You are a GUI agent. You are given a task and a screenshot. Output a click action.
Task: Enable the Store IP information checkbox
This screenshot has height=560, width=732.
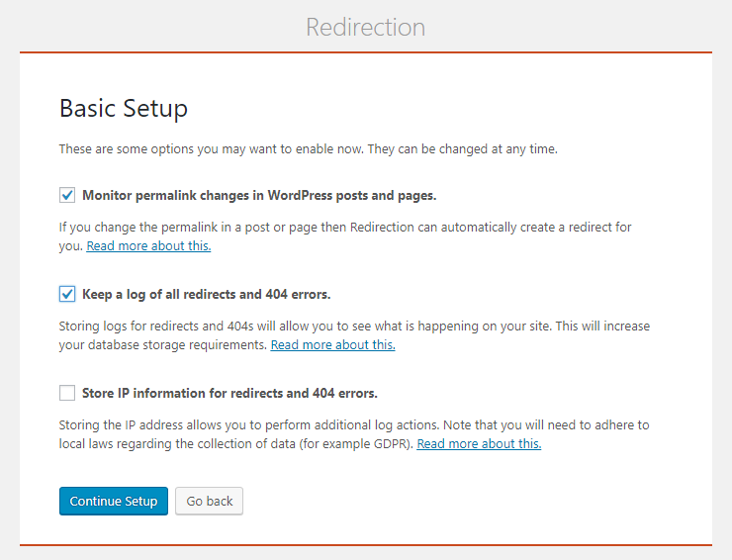[67, 393]
